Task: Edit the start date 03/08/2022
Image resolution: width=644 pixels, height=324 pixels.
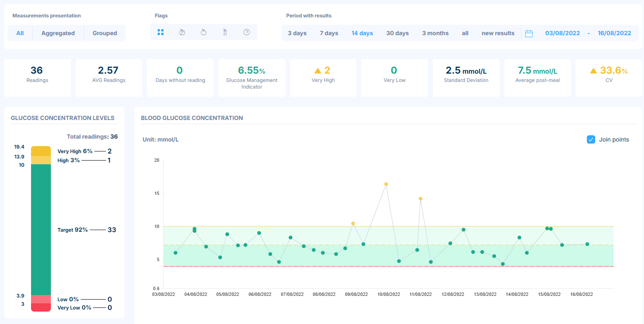Action: 562,33
